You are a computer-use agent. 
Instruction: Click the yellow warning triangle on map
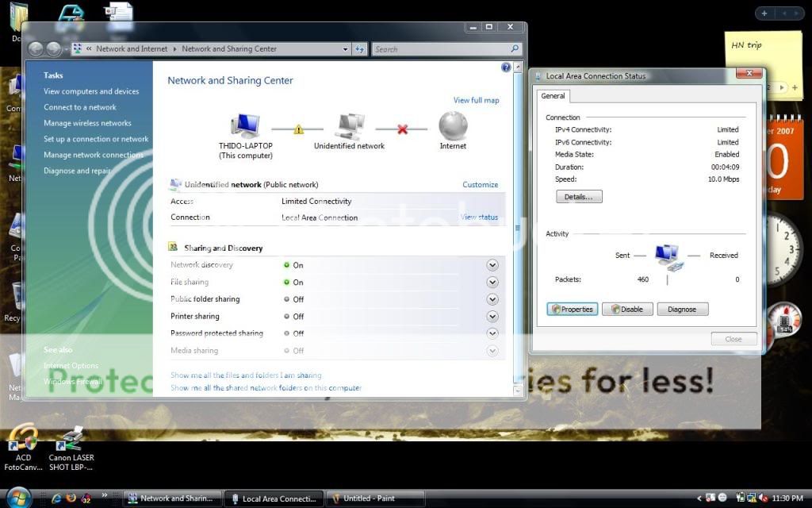click(298, 129)
